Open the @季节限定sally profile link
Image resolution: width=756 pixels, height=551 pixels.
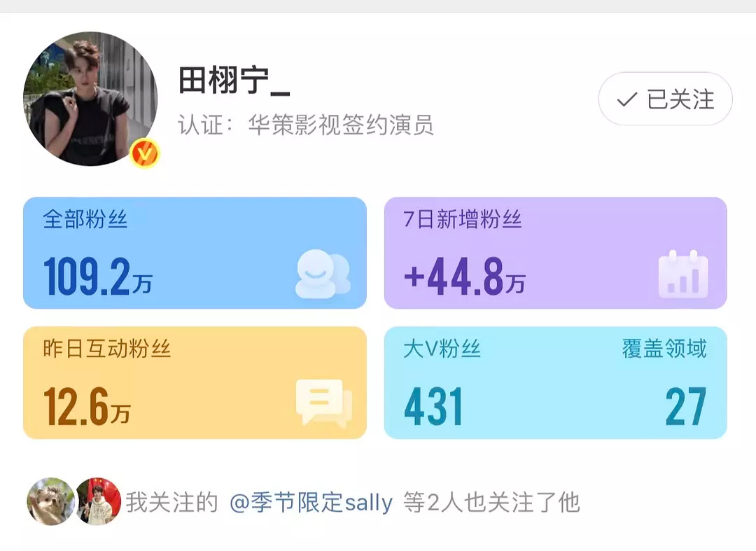311,502
